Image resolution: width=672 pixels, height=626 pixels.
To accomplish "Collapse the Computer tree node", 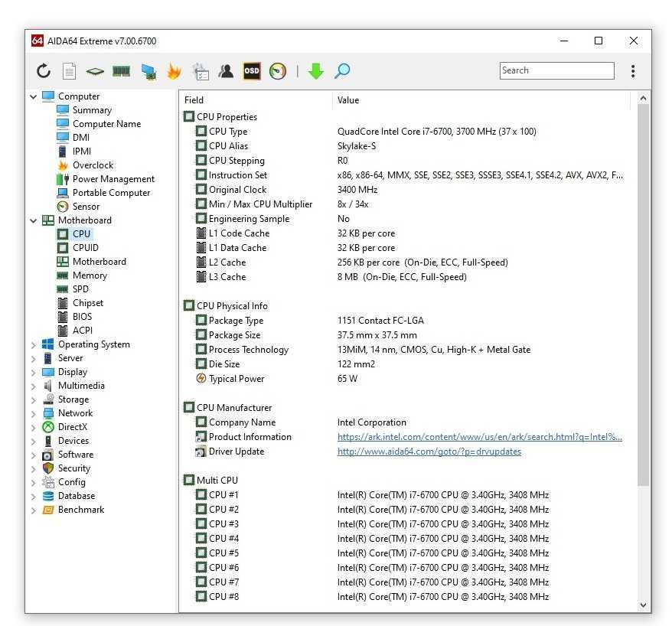I will tap(34, 96).
